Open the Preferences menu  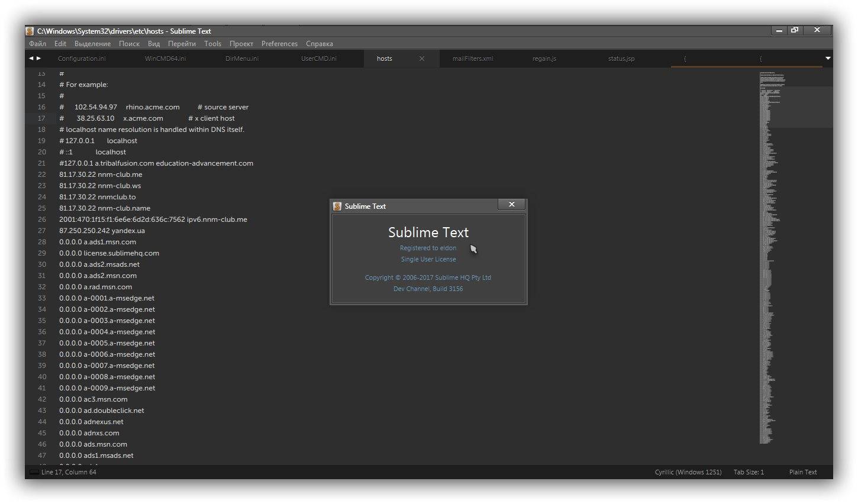[x=279, y=44]
